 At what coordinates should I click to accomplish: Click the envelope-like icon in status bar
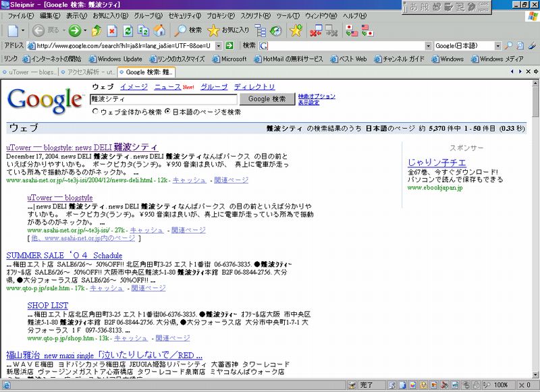point(423,385)
